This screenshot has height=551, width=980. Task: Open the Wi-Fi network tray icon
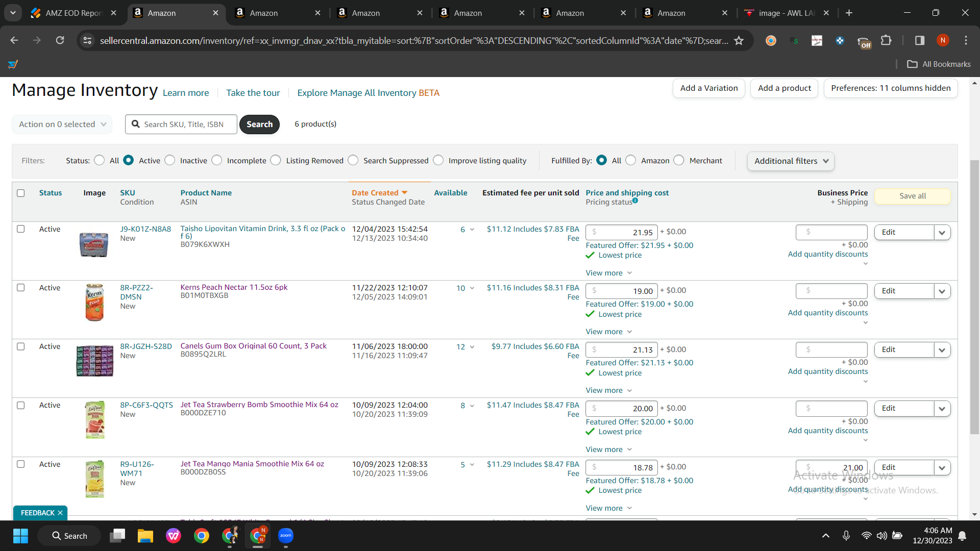866,536
